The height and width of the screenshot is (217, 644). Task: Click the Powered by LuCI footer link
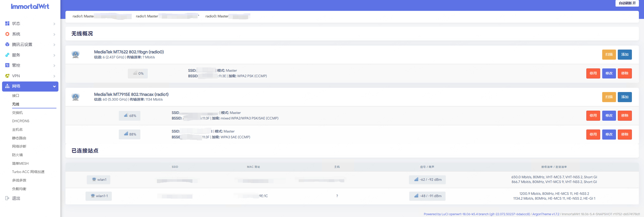[476, 214]
